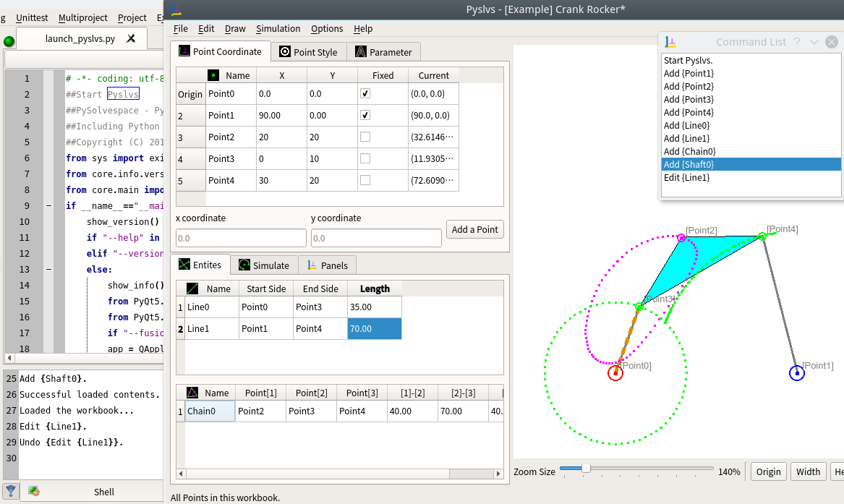Click the Simulate tab icon
This screenshot has height=504, width=844.
[244, 265]
